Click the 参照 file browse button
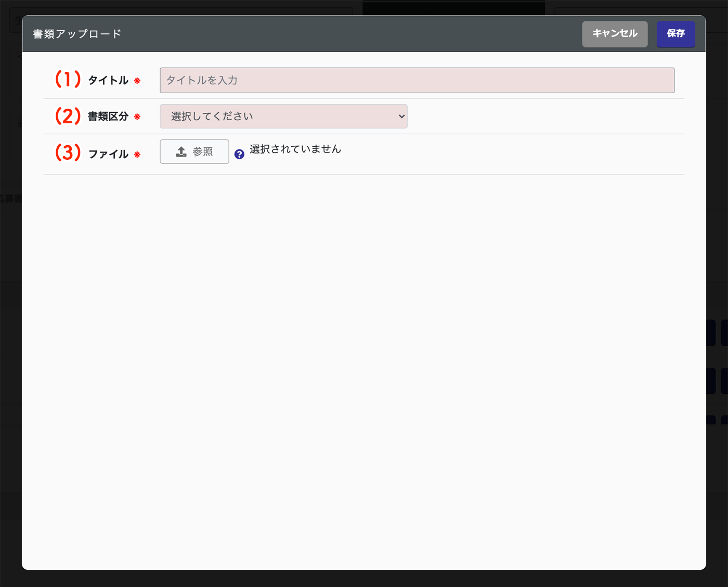Screen dimensions: 728x587 pos(194,151)
